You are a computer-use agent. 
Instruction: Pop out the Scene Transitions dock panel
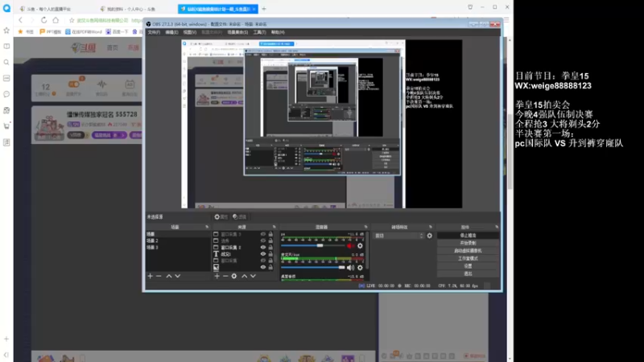coord(431,227)
